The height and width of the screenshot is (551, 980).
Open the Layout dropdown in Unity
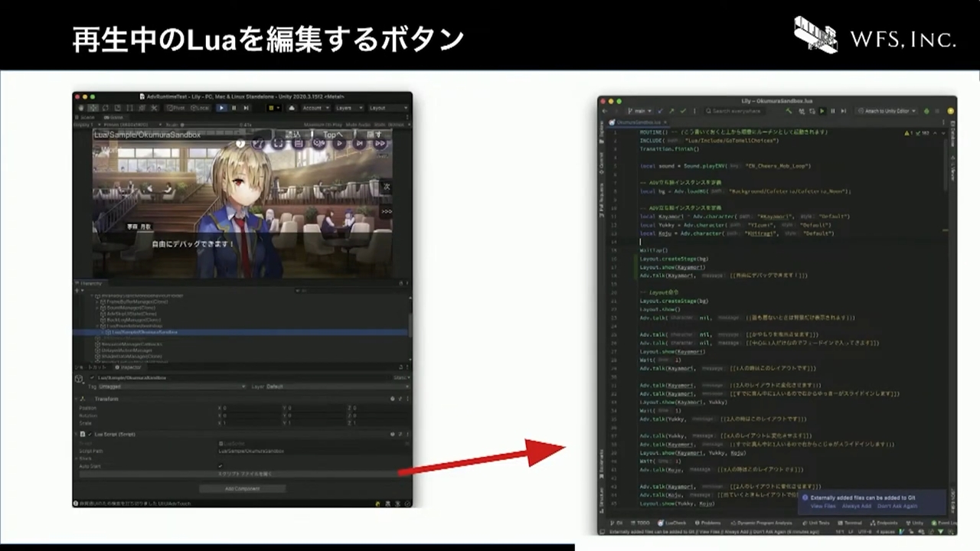(387, 108)
